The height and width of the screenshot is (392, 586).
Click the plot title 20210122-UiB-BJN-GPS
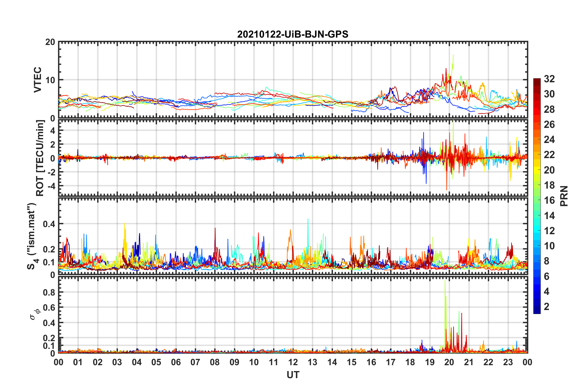(293, 34)
